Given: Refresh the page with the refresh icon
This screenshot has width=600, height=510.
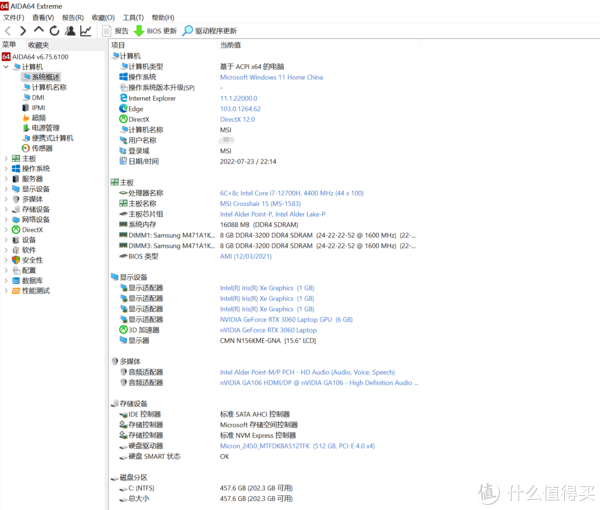Looking at the screenshot, I should point(54,31).
